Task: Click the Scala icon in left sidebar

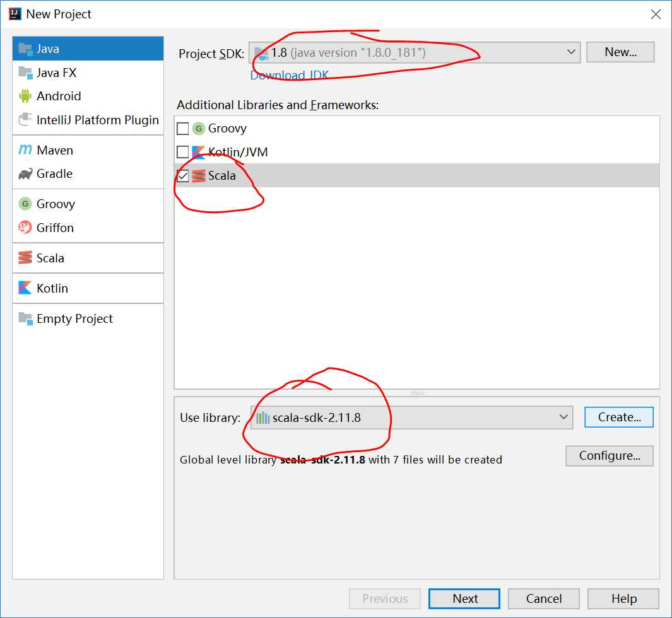Action: pos(25,258)
